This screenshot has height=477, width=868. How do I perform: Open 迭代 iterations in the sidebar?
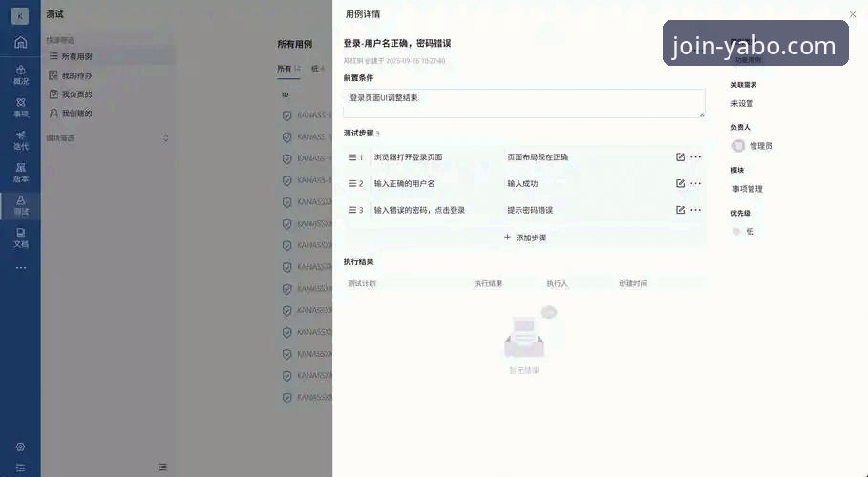click(20, 140)
